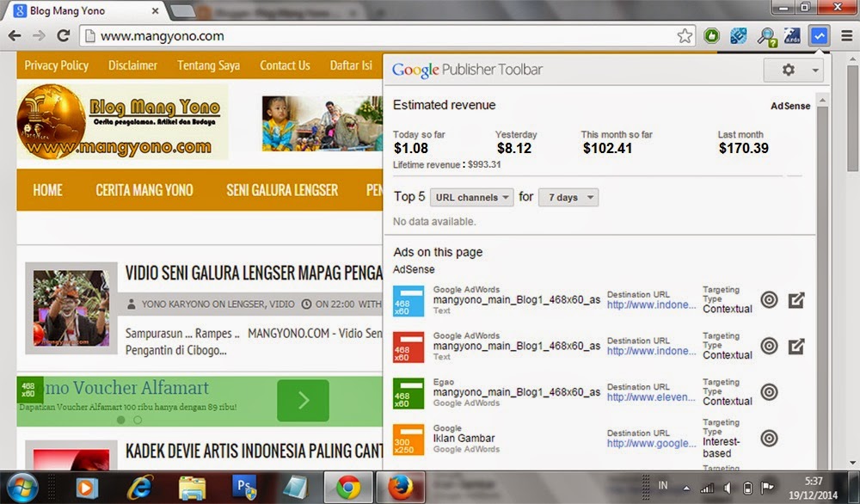Open the 7 days period dropdown
The width and height of the screenshot is (860, 504).
tap(568, 198)
